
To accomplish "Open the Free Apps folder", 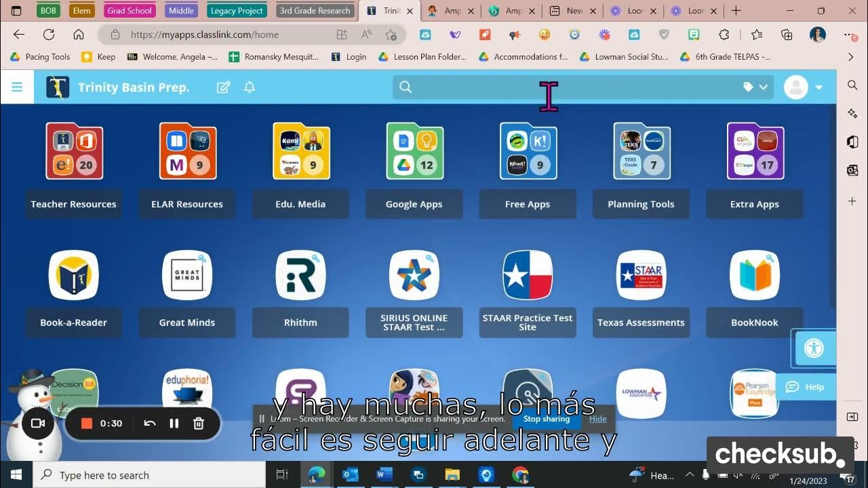I will click(x=528, y=151).
